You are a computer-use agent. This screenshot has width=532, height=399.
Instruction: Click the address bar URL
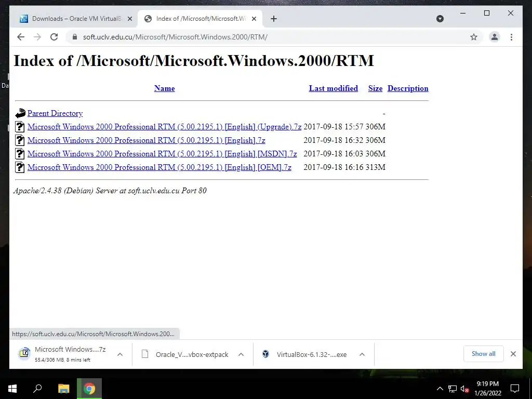pos(175,37)
